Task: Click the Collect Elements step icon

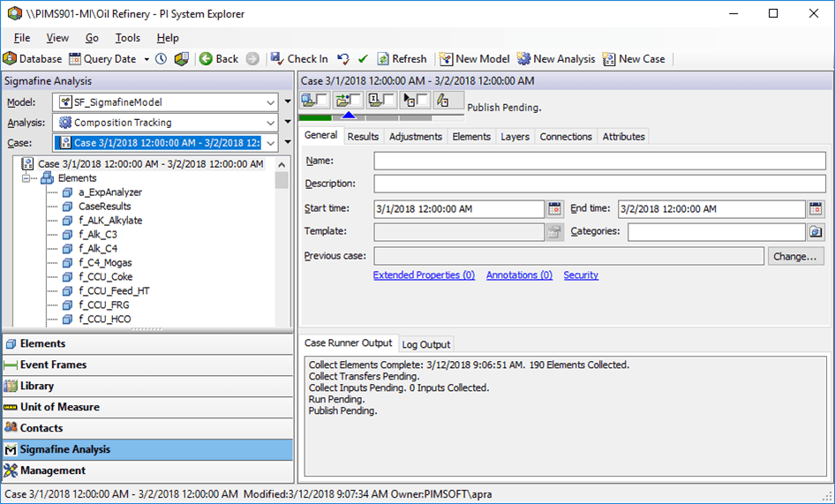Action: [308, 100]
